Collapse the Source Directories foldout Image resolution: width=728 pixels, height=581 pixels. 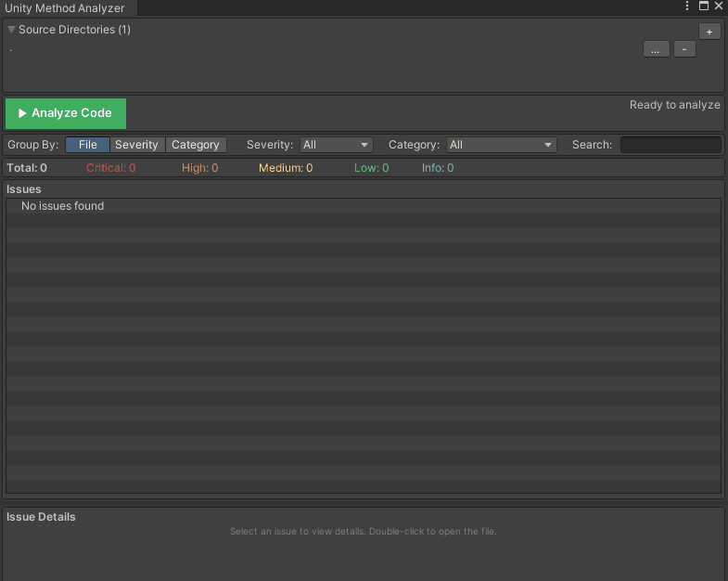pos(11,30)
